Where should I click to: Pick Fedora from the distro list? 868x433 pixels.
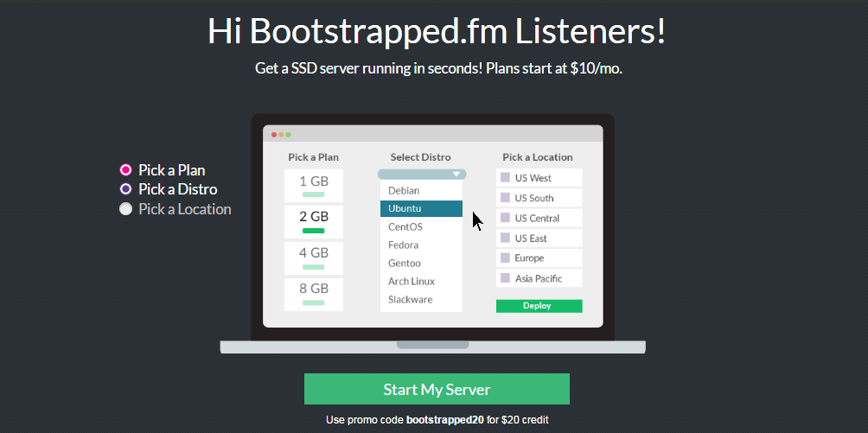coord(421,245)
